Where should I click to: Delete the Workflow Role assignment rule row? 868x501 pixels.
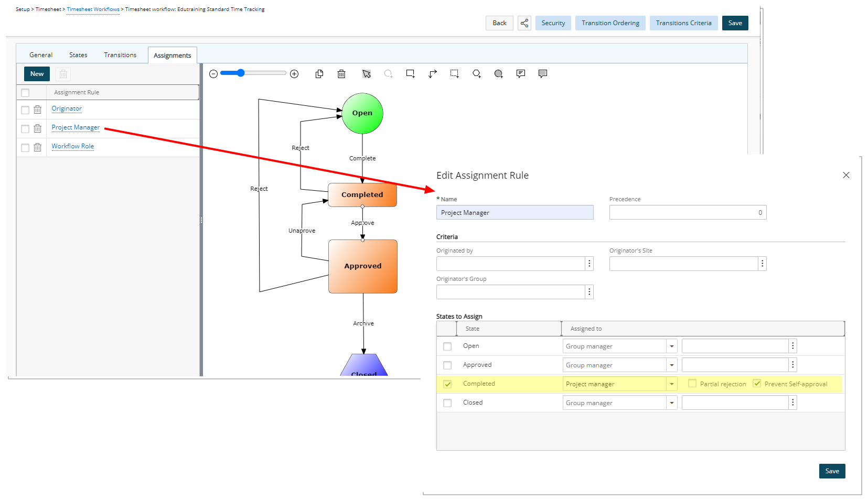point(38,147)
